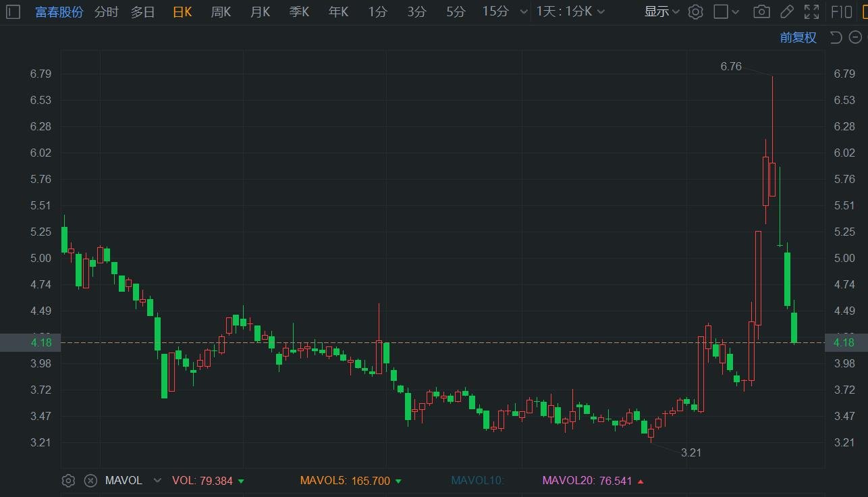Toggle the MAVOL10 line label
This screenshot has width=868, height=497.
(478, 481)
